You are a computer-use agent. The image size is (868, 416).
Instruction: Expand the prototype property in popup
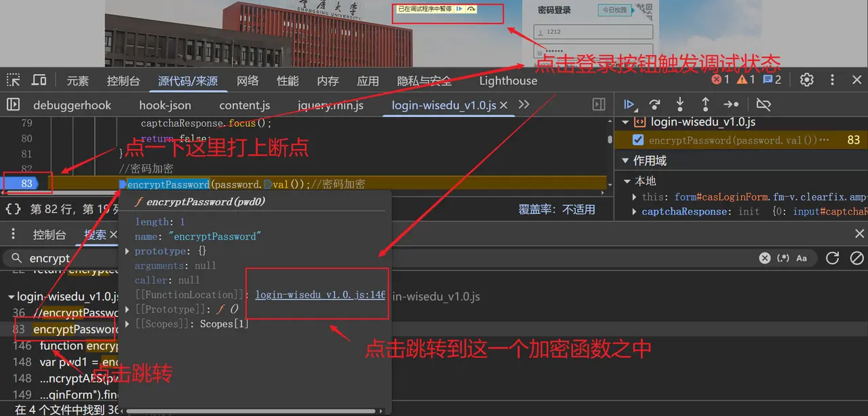pyautogui.click(x=128, y=251)
